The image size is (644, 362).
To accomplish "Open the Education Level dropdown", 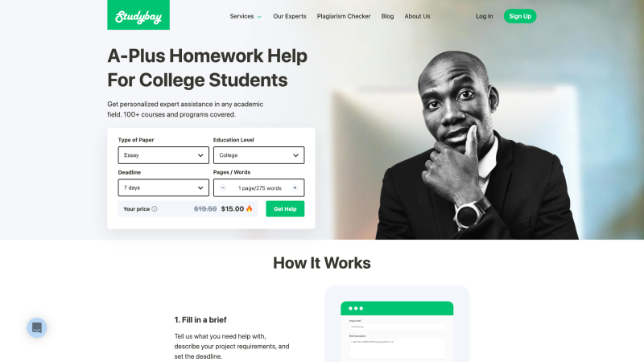I will (258, 155).
